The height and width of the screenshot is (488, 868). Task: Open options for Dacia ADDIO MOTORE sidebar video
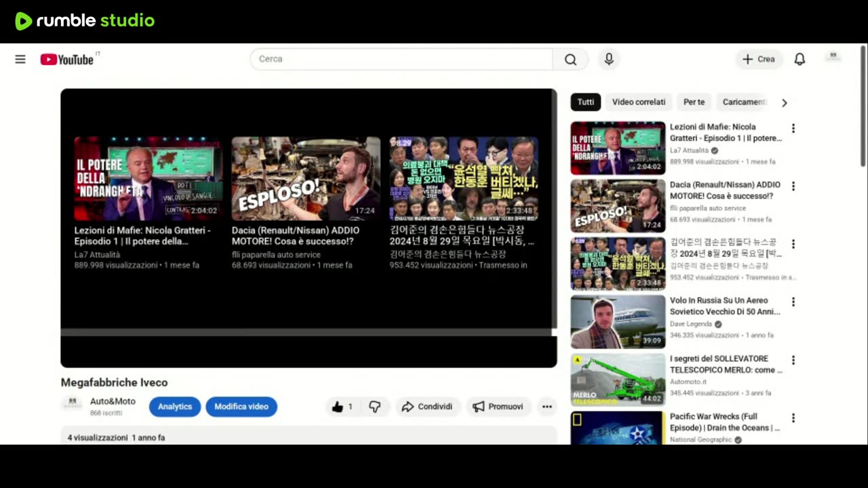pyautogui.click(x=793, y=186)
